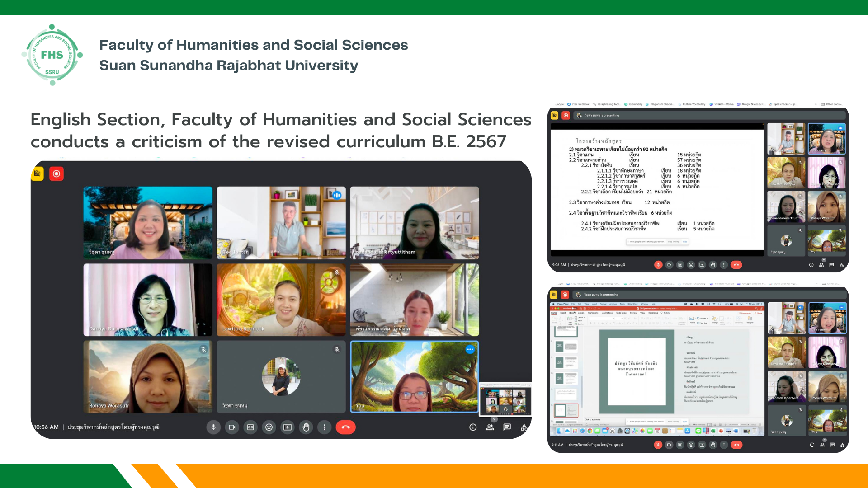Show the people panel in the 10:56 AM Meet
This screenshot has width=868, height=488.
[x=490, y=427]
